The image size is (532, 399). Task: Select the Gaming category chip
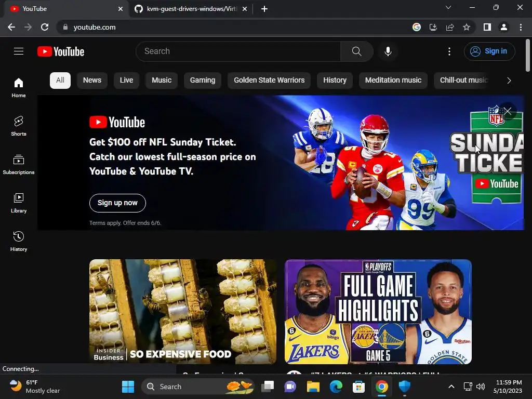[x=203, y=81]
